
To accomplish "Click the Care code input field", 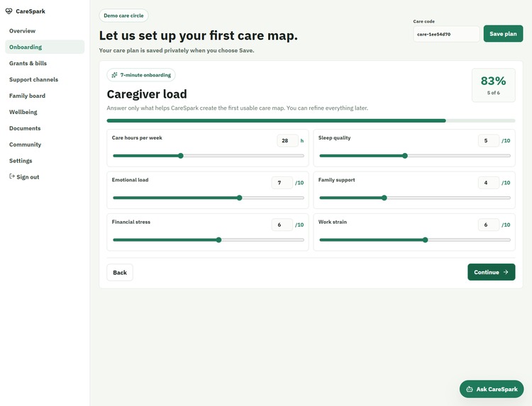I will pos(446,34).
